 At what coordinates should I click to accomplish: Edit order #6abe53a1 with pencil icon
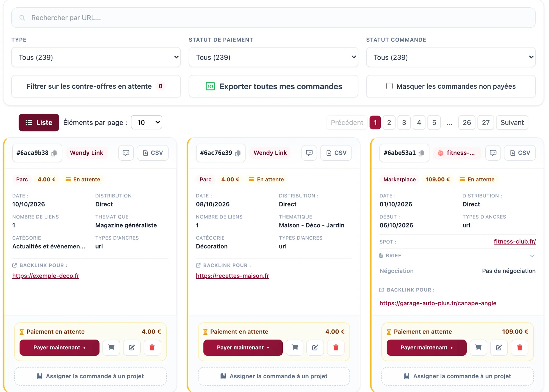click(x=499, y=348)
